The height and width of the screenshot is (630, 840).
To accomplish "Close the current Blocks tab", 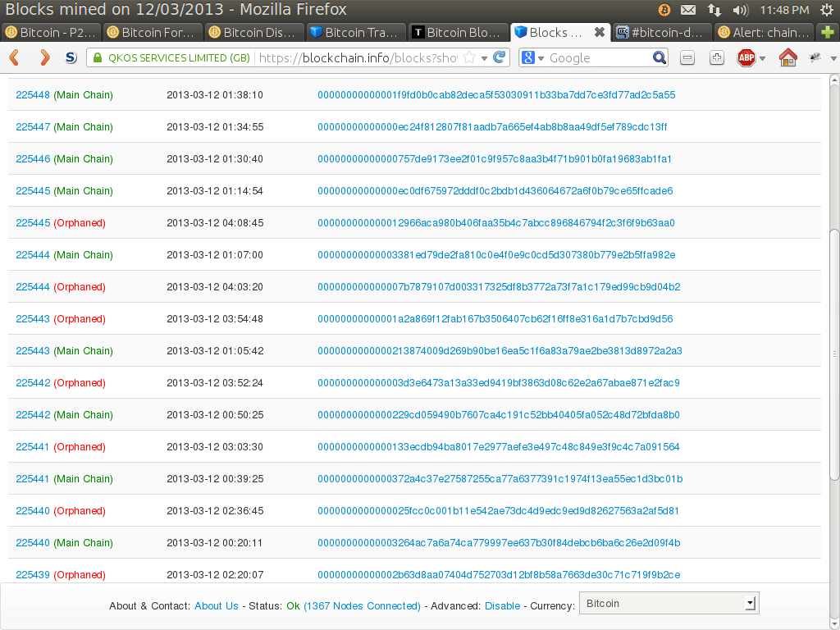I will (x=600, y=32).
